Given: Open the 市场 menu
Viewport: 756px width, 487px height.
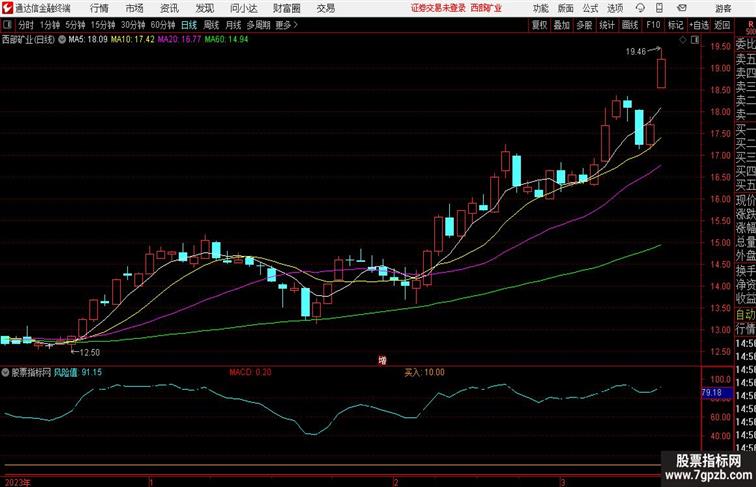Looking at the screenshot, I should coord(135,8).
